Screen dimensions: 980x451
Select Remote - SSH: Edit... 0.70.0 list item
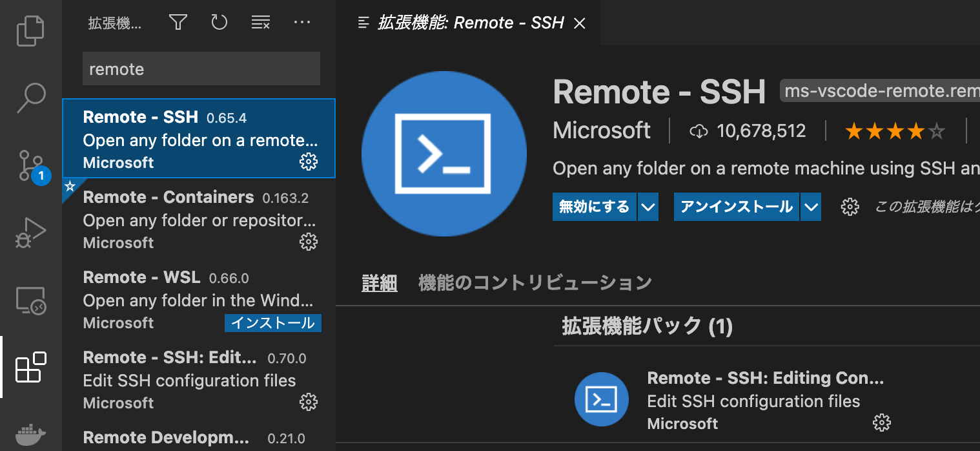199,379
